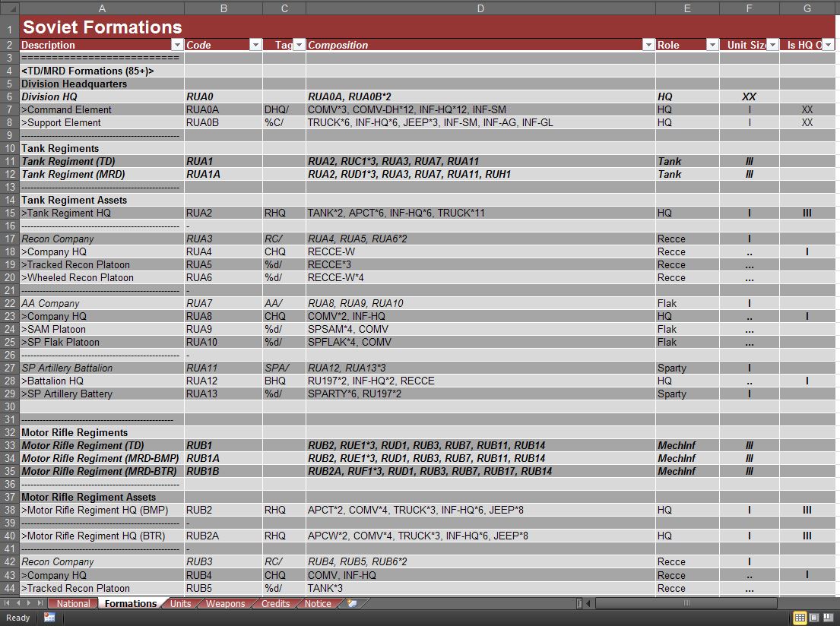The height and width of the screenshot is (626, 840).
Task: Click the 'RUB2A' code cell
Action: tap(223, 536)
